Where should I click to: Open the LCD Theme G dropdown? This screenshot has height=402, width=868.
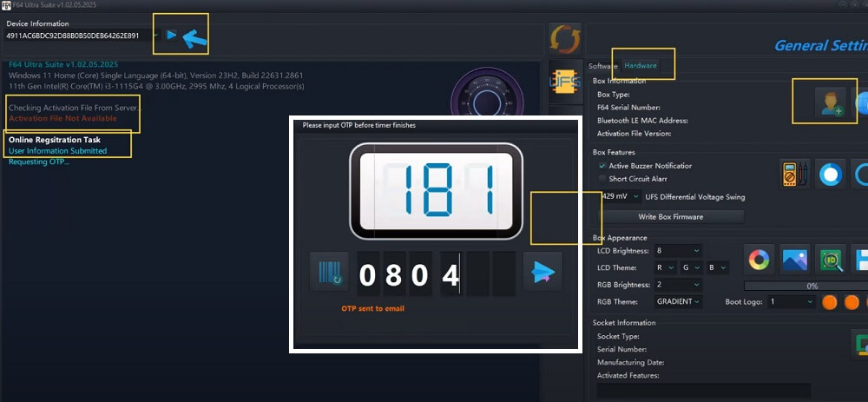click(692, 268)
